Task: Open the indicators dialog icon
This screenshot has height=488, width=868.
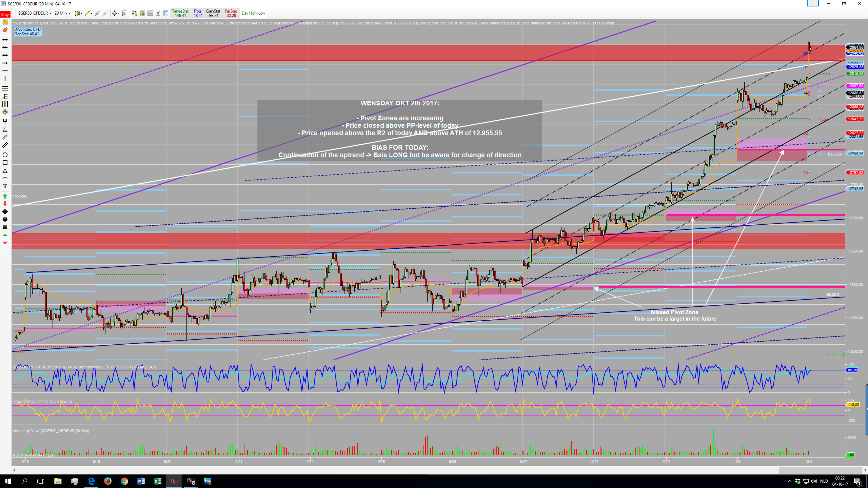Action: click(x=142, y=13)
